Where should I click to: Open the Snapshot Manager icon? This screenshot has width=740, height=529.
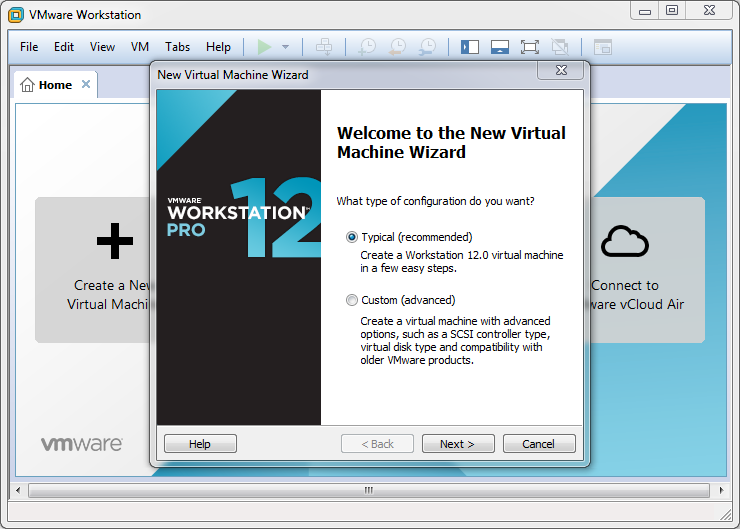click(428, 47)
